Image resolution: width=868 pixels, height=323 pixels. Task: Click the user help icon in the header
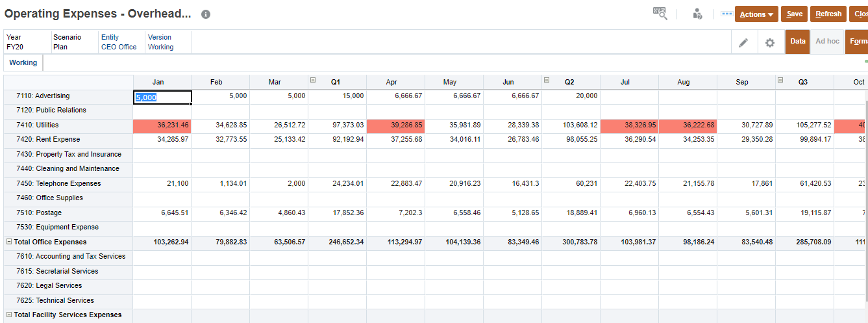coord(697,14)
